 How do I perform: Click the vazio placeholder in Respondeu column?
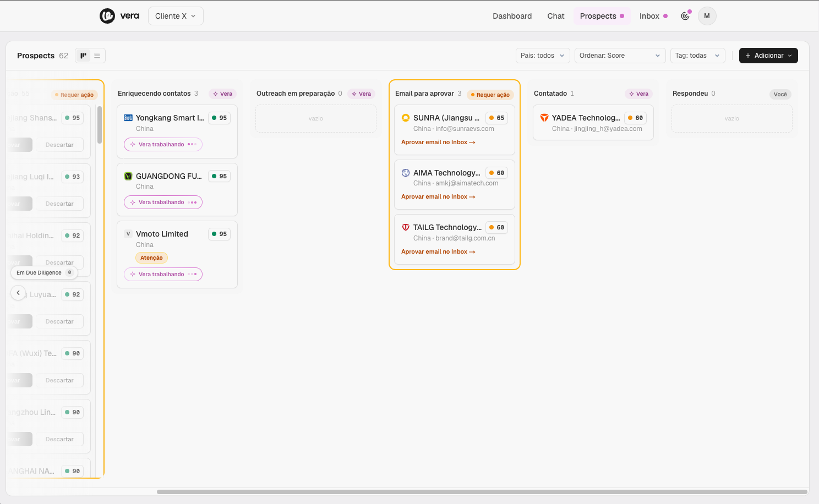click(732, 118)
